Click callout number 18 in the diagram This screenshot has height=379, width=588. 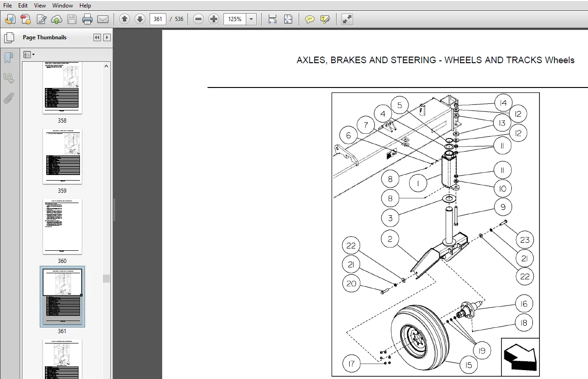pyautogui.click(x=524, y=323)
